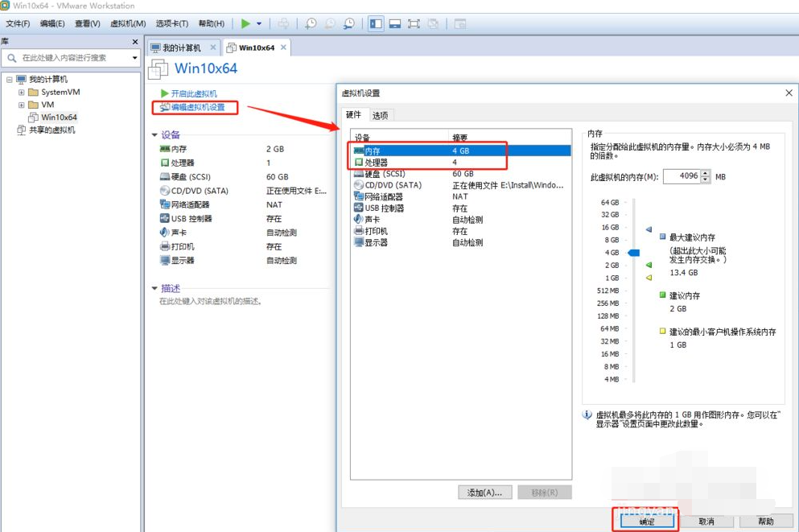
Task: Click the thumbnail bar view toolbar icon
Action: tap(395, 24)
